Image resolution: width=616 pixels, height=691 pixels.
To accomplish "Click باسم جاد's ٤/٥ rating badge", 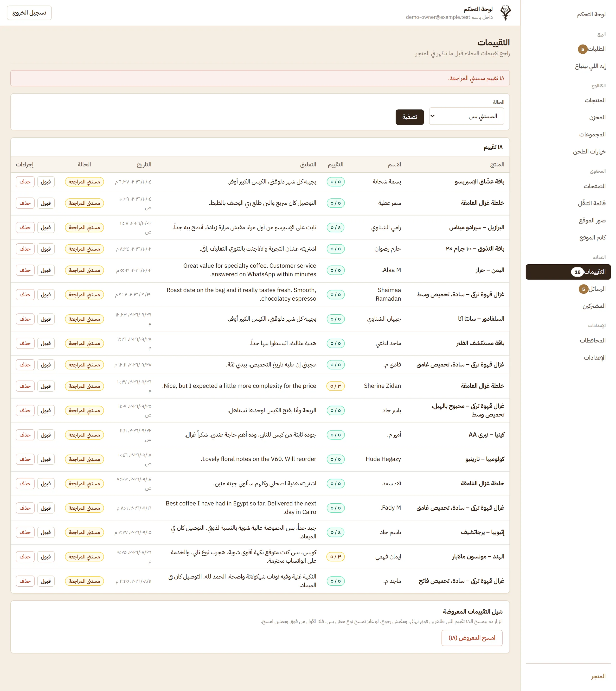I will point(335,532).
